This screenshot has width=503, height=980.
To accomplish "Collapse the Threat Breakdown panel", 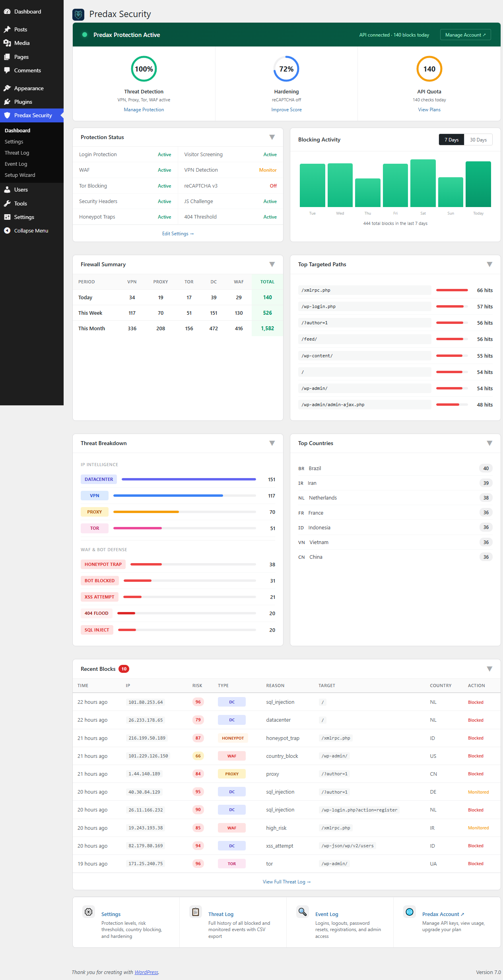I will pos(272,443).
